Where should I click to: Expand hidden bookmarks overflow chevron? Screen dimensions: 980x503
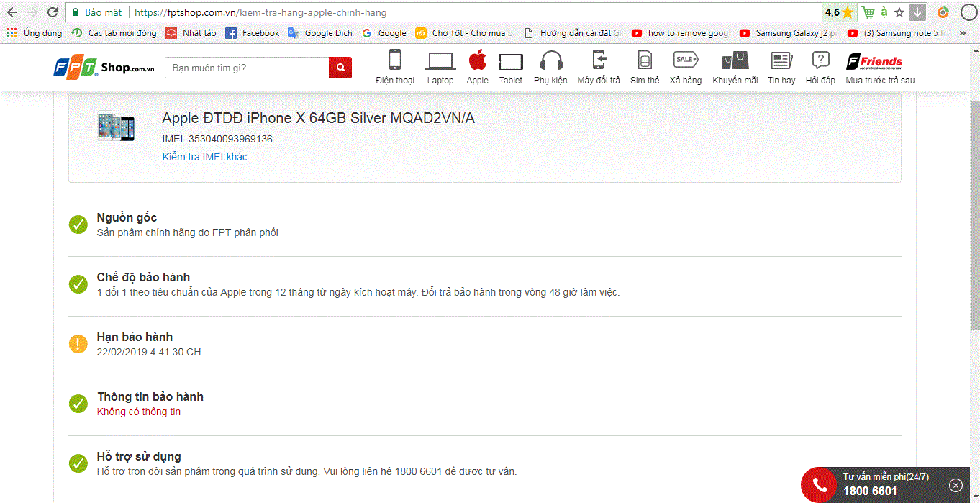pyautogui.click(x=963, y=33)
